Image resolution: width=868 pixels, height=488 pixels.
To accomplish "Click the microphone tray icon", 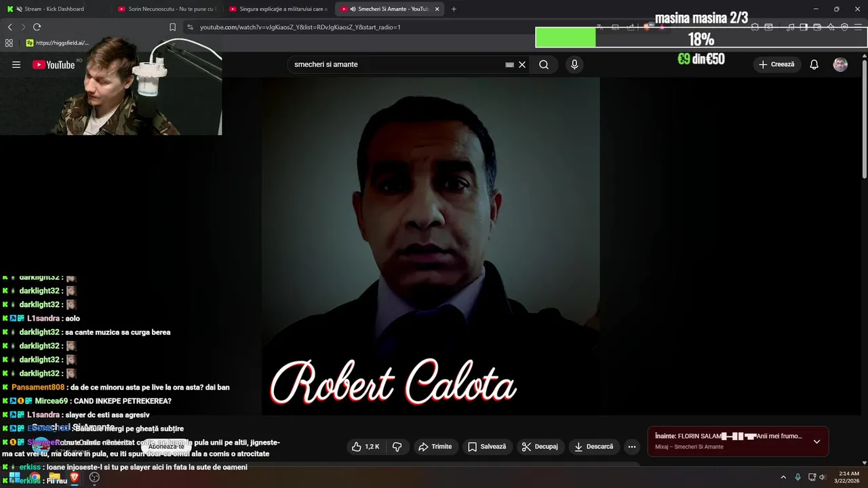I will point(797,477).
